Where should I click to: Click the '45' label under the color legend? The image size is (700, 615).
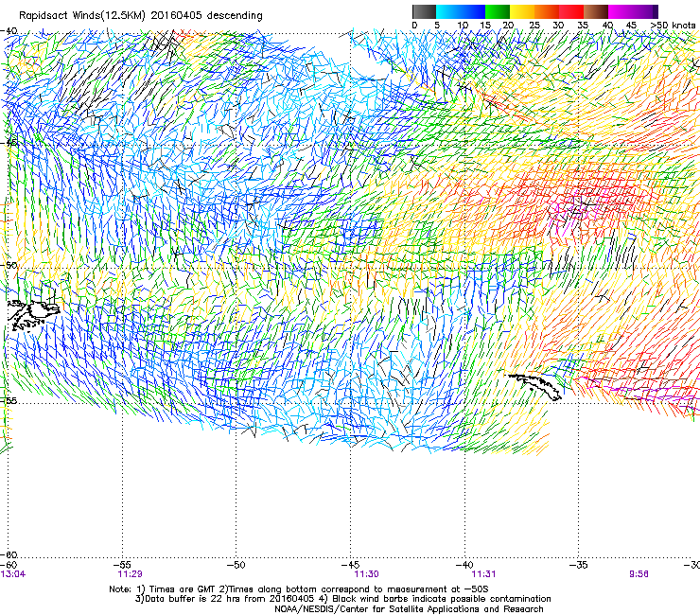pos(631,25)
